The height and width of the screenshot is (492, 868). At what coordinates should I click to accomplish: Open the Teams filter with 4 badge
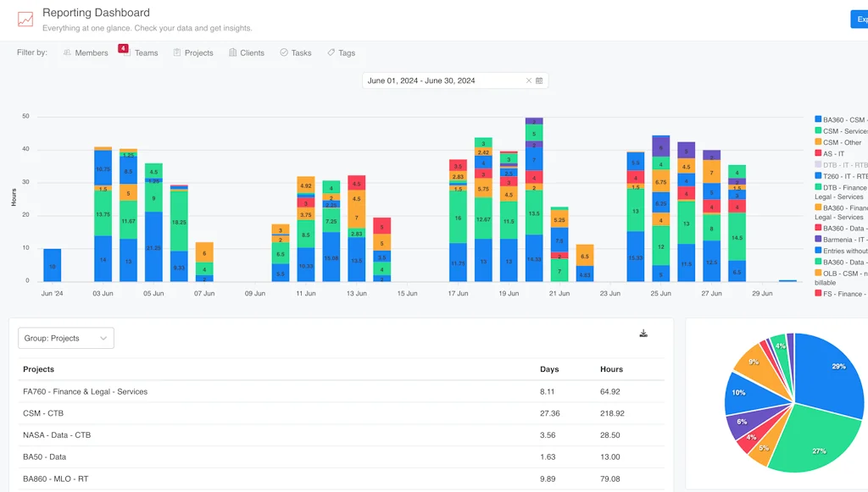point(141,53)
